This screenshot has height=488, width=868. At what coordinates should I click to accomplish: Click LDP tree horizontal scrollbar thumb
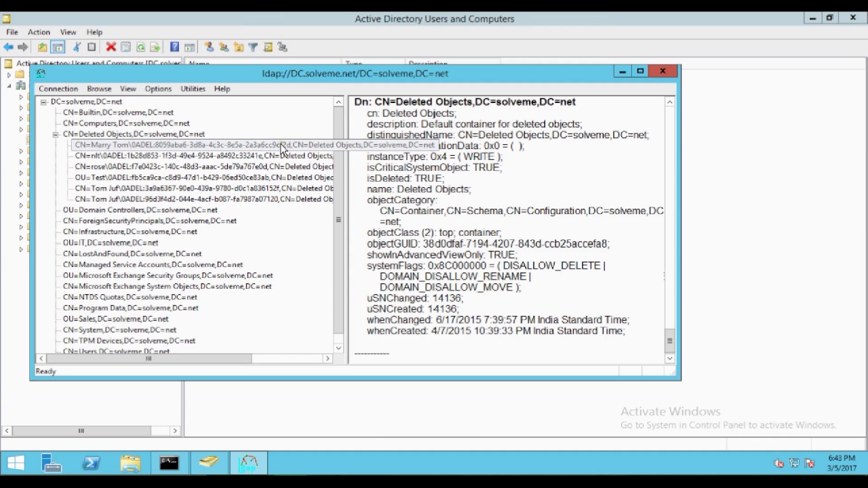tap(149, 359)
